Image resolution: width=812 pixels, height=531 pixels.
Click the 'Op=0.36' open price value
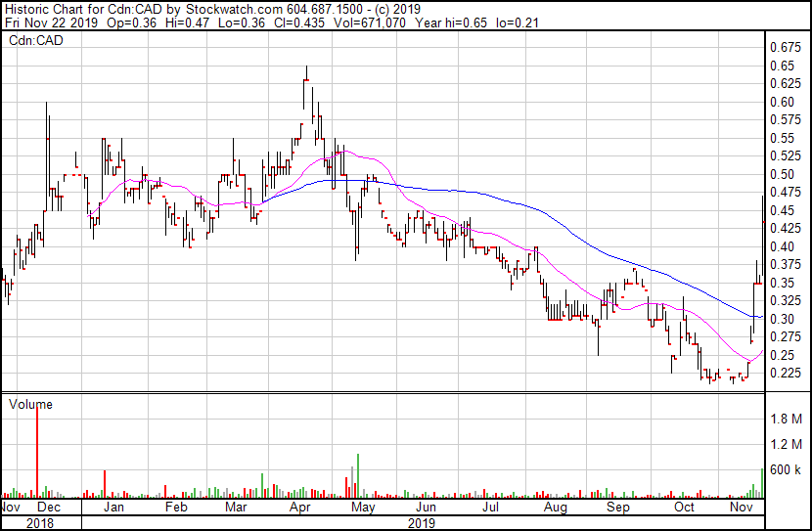coord(131,22)
